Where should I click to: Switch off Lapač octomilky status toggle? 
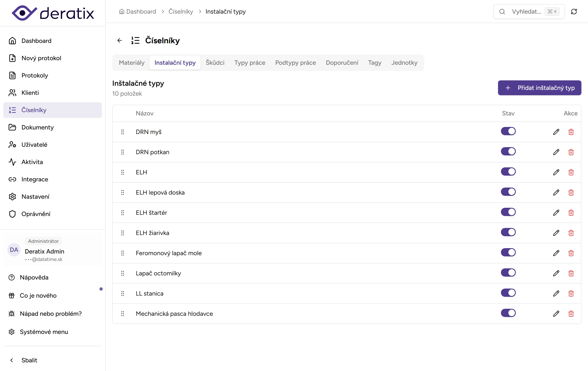point(508,272)
